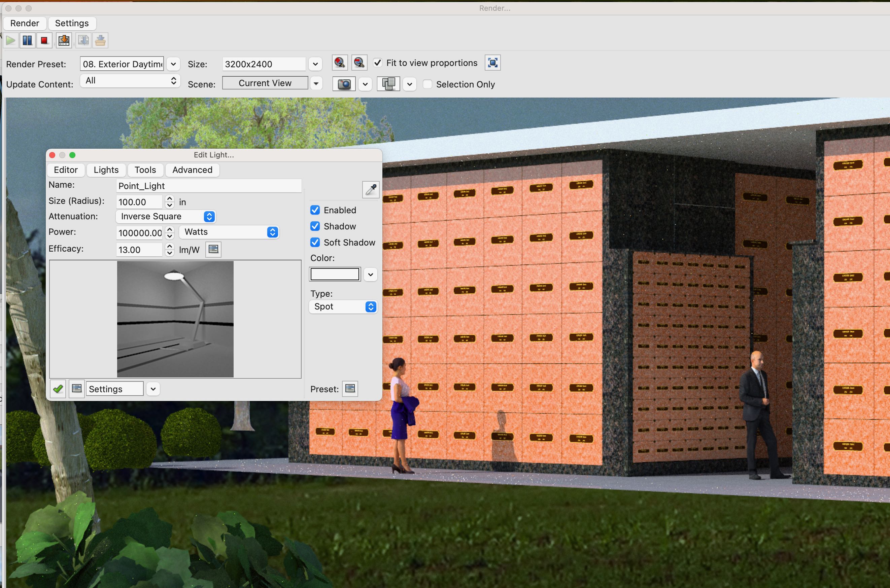This screenshot has height=588, width=890.
Task: Toggle the Soft Shadow checkbox
Action: coord(315,242)
